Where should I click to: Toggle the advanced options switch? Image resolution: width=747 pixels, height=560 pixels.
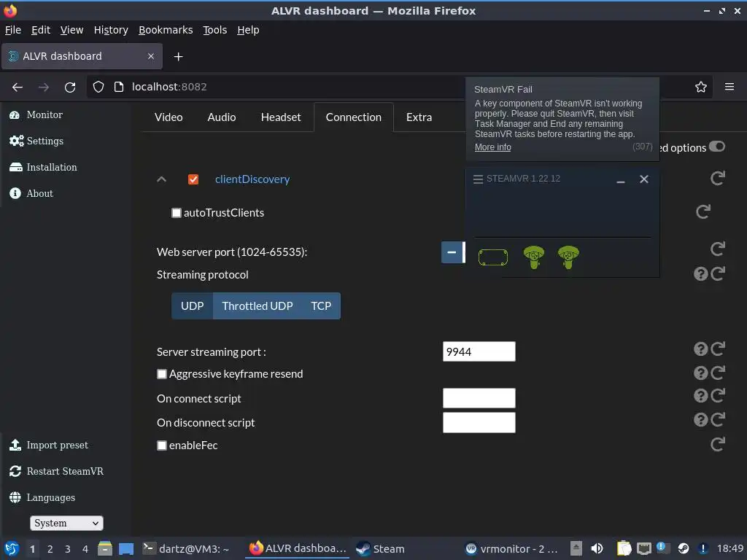tap(717, 147)
